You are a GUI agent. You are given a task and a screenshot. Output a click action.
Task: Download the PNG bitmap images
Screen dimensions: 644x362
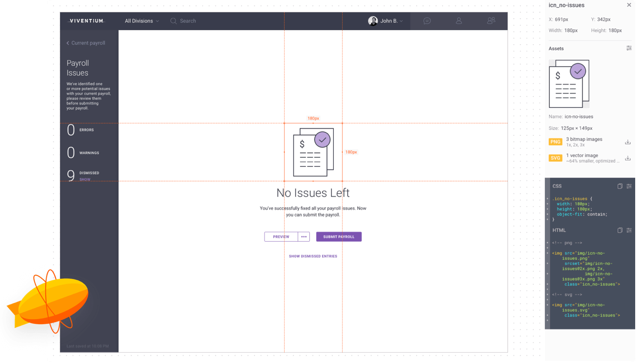628,142
